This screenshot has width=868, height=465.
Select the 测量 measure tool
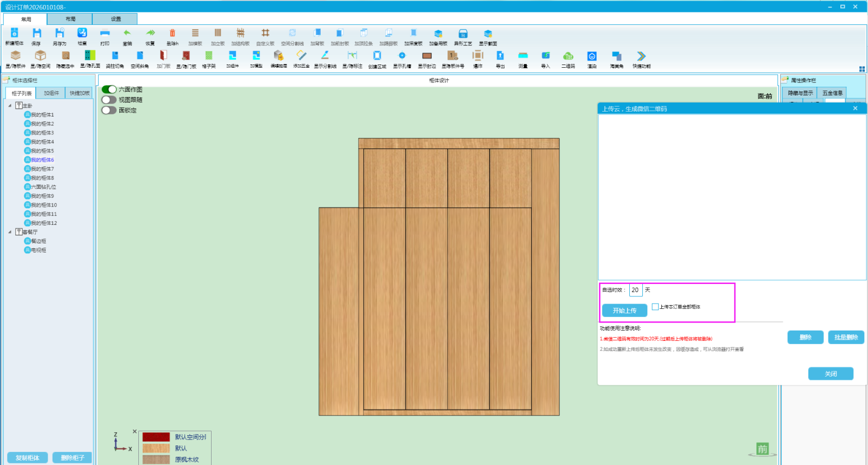pyautogui.click(x=523, y=56)
